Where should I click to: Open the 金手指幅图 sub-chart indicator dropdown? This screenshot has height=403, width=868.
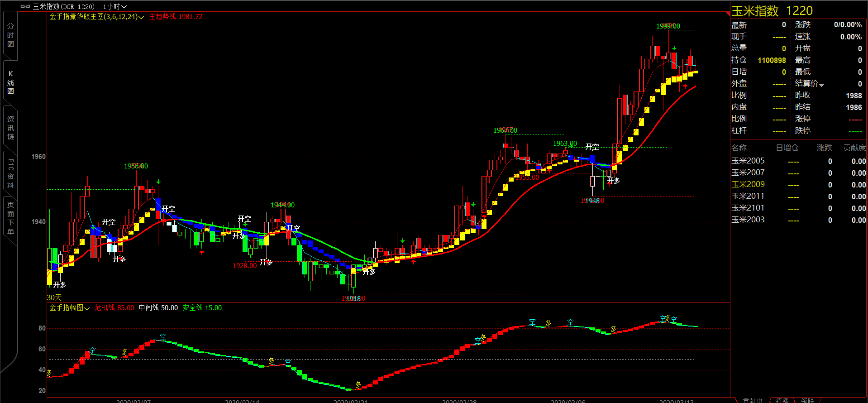coord(87,308)
